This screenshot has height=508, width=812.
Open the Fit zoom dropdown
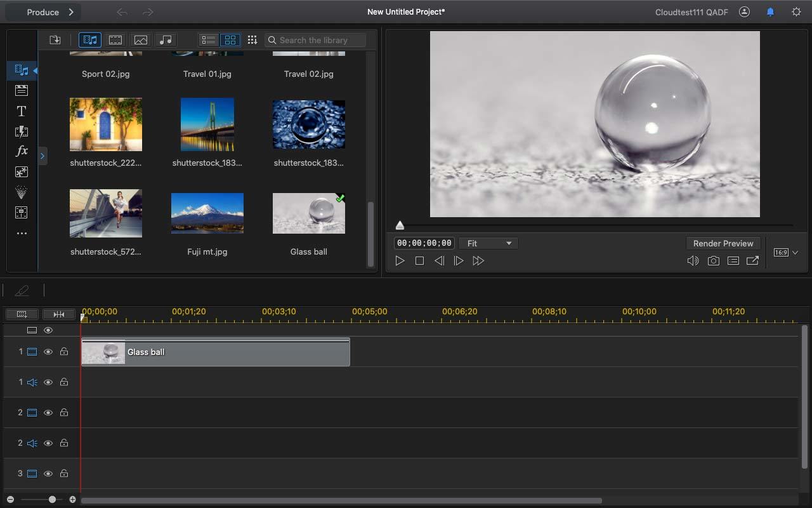tap(488, 243)
